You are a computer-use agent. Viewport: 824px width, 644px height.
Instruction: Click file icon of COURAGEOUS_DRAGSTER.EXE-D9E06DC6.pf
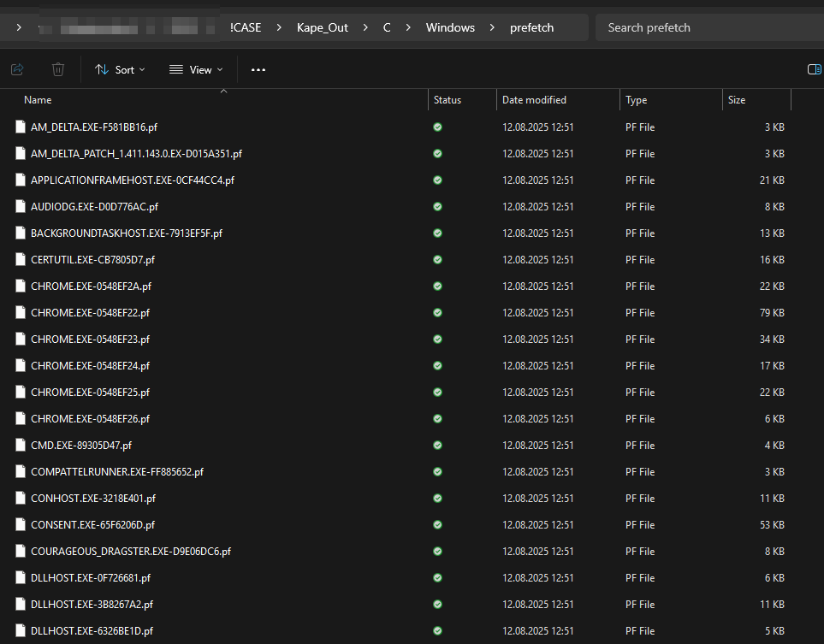pyautogui.click(x=21, y=552)
